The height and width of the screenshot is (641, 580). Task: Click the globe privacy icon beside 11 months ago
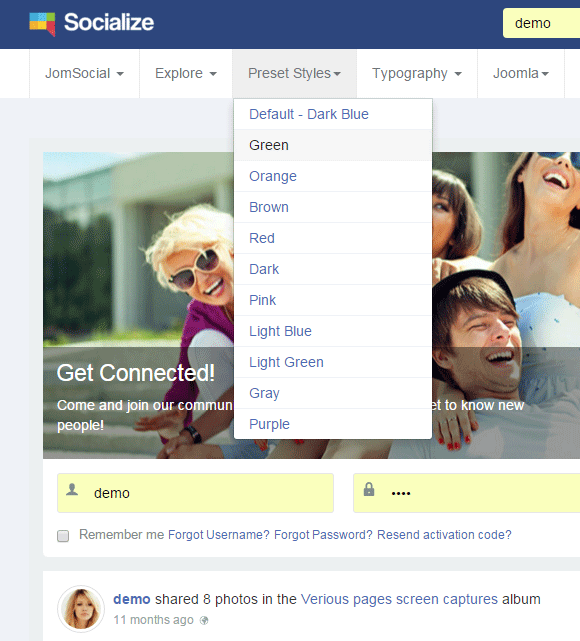coord(204,621)
